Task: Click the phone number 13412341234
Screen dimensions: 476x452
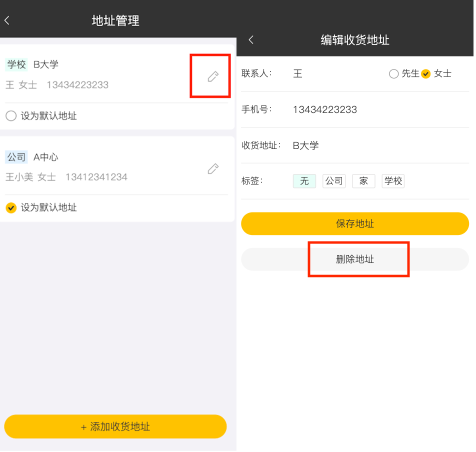Action: tap(96, 177)
